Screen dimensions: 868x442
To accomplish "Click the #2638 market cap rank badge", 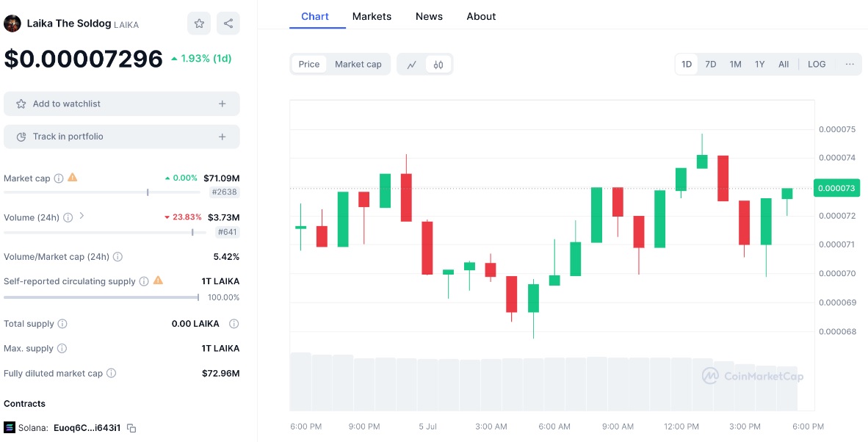I will (x=224, y=192).
